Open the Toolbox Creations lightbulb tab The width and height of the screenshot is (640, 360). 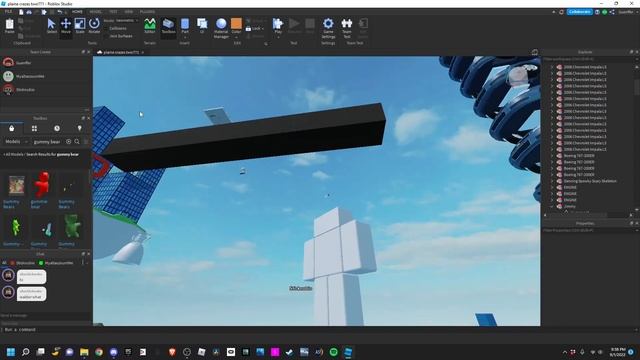click(x=80, y=128)
